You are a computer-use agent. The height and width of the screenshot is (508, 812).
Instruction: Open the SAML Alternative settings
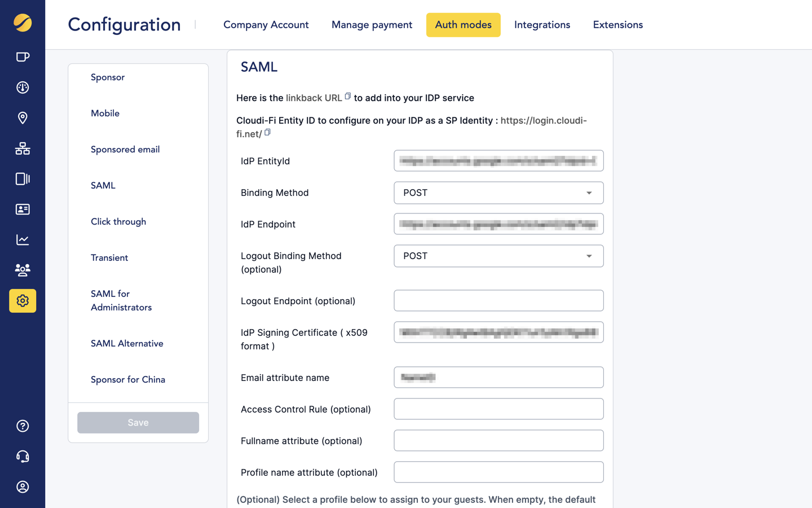coord(127,343)
